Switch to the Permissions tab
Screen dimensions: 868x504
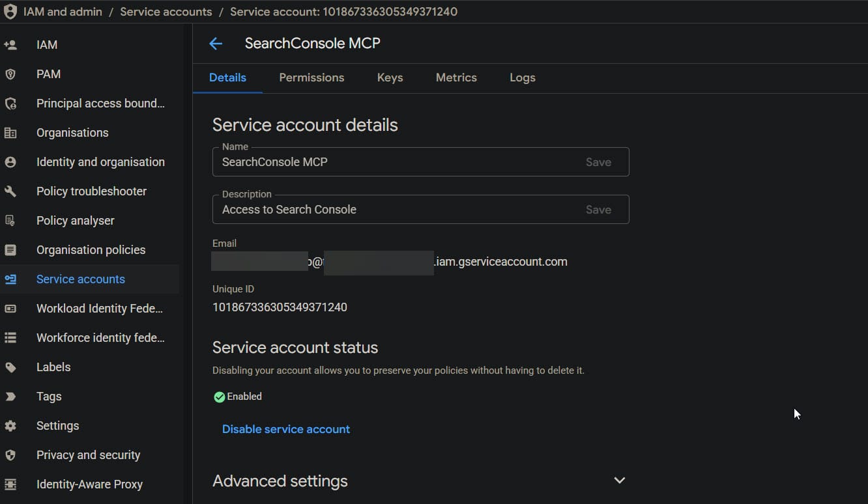pyautogui.click(x=311, y=77)
